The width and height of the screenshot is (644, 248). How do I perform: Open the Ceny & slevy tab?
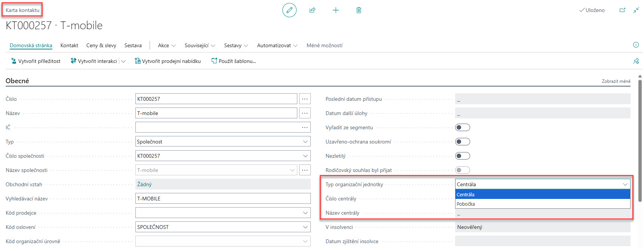[x=101, y=45]
